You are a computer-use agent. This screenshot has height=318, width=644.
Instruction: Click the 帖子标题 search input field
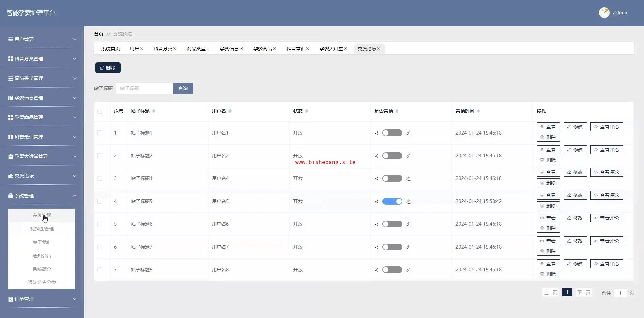(x=144, y=88)
